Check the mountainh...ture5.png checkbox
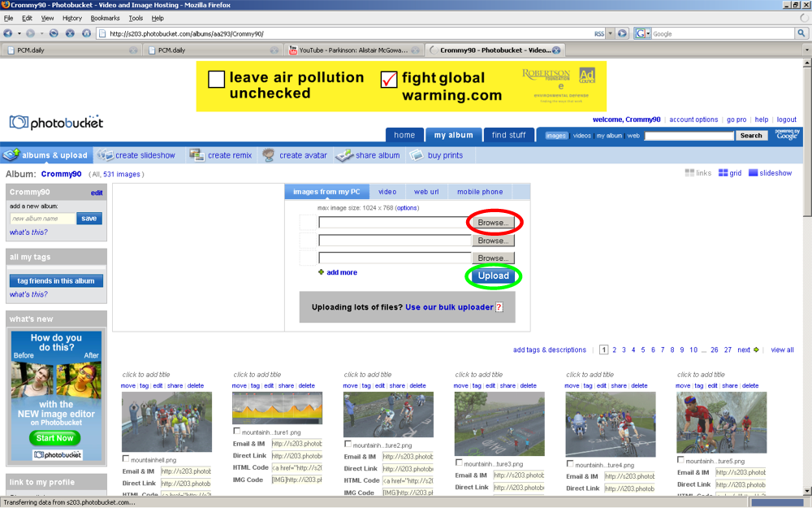This screenshot has width=812, height=508. [681, 460]
